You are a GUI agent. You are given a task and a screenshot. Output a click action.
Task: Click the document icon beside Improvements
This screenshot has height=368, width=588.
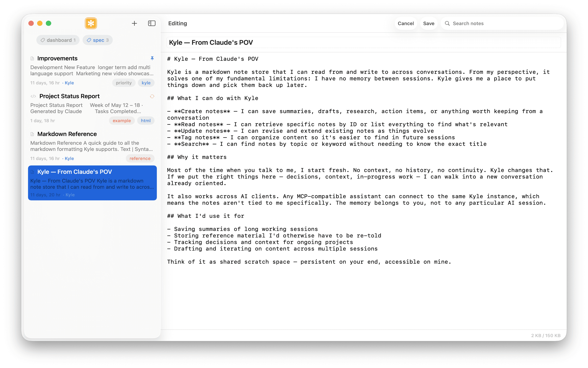point(32,58)
